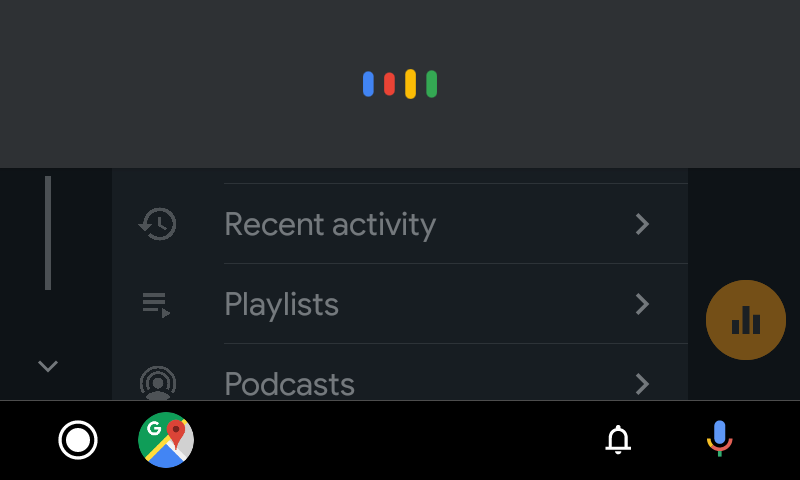Click the green Google Assistant dot

coord(431,84)
